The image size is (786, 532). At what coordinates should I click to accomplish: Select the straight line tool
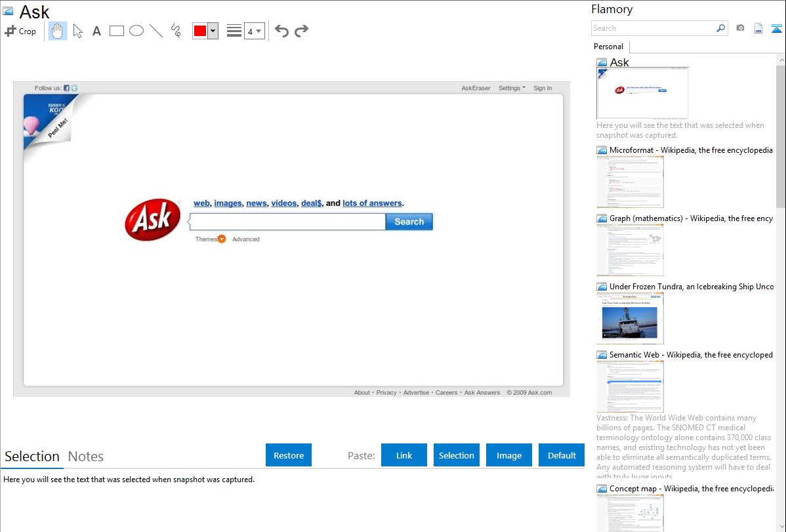[x=156, y=31]
